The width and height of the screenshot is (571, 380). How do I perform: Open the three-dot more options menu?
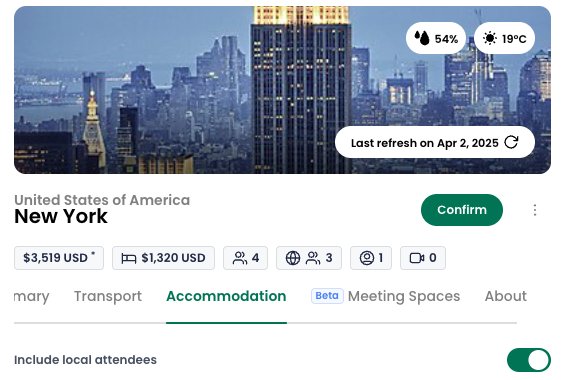pyautogui.click(x=535, y=210)
